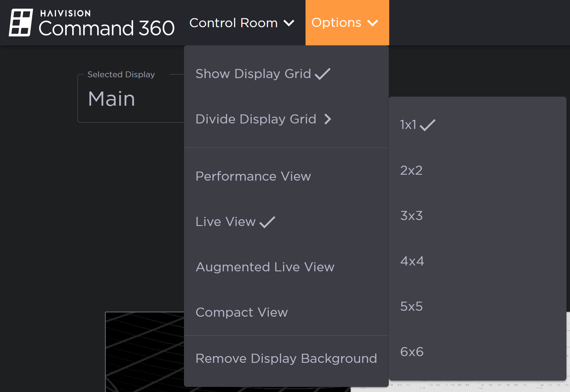Choose Augmented Live View
This screenshot has width=570, height=392.
265,267
